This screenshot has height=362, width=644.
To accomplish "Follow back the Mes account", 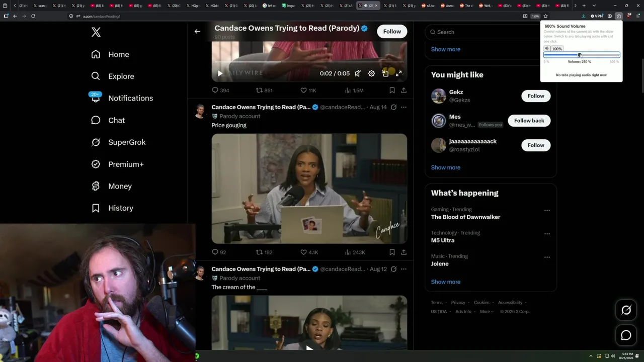I will (529, 121).
